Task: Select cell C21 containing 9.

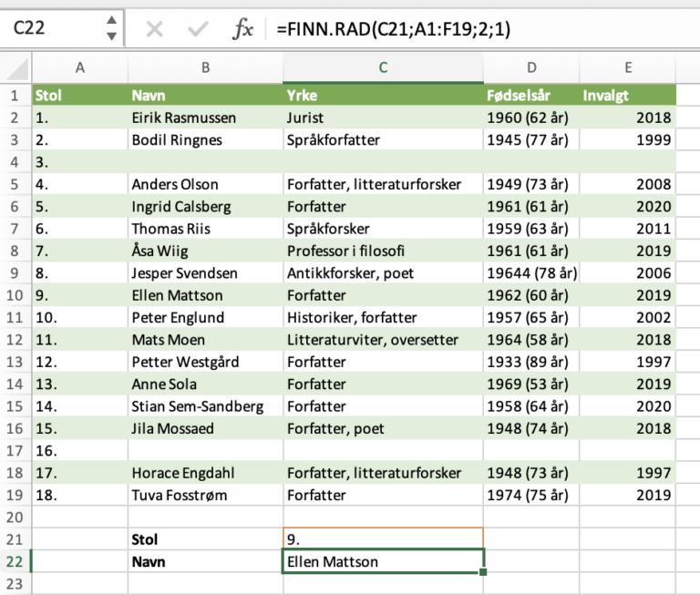Action: (x=383, y=539)
